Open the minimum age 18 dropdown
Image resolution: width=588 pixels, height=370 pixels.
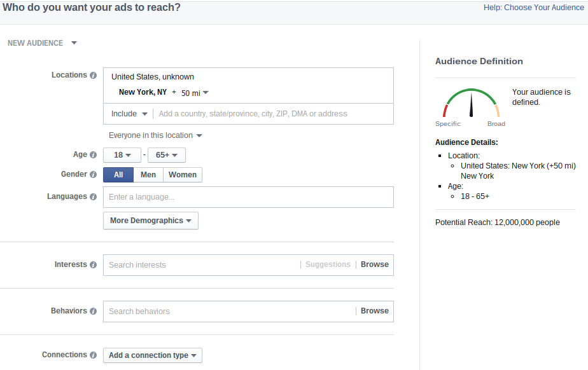pyautogui.click(x=122, y=155)
